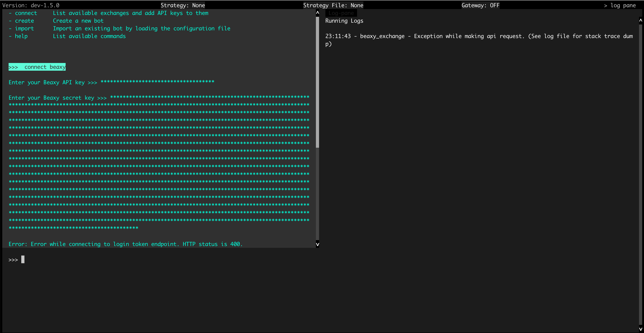Click the output pane scrollbar thumb
Viewport: 644px width, 333px height.
(317, 82)
